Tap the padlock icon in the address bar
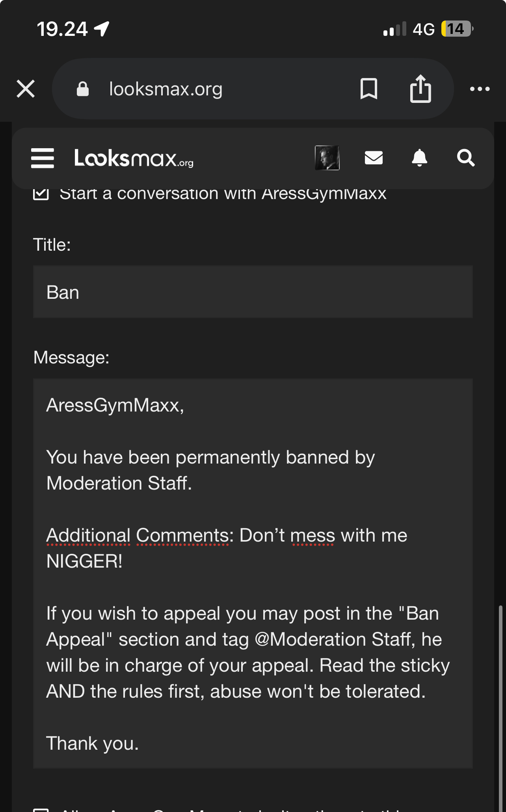Screen dimensions: 506x812 point(83,89)
